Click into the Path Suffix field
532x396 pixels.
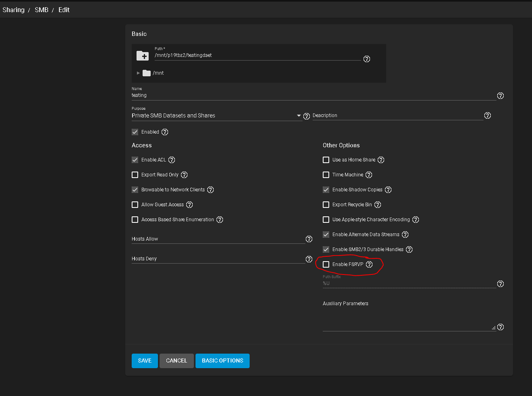[x=409, y=283]
